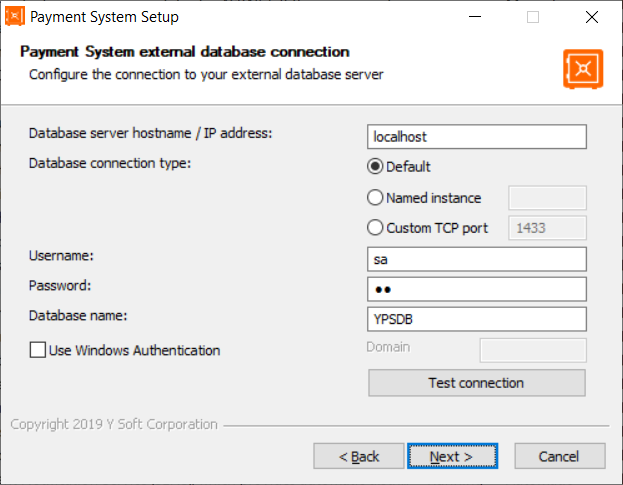
Task: Go to previous step with Back
Action: coord(358,456)
